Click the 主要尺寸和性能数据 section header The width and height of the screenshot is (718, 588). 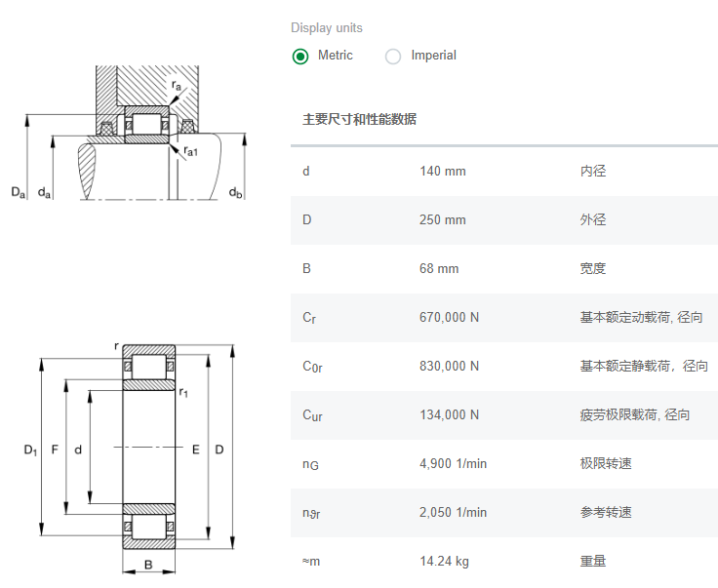[x=359, y=120]
